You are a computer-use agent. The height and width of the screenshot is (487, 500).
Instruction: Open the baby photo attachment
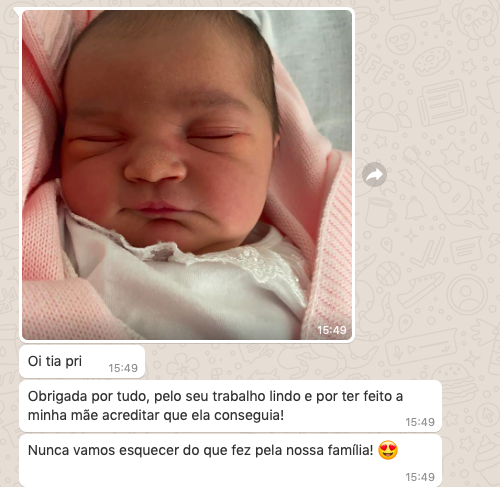click(x=187, y=175)
